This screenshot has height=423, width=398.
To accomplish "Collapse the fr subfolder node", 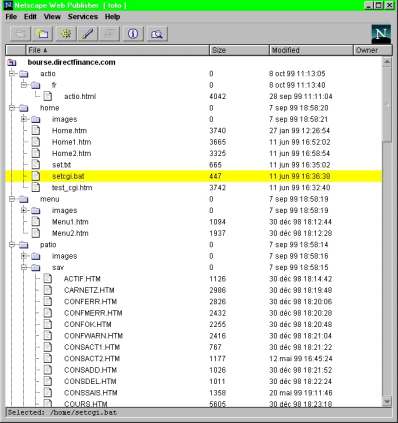I will pos(24,85).
